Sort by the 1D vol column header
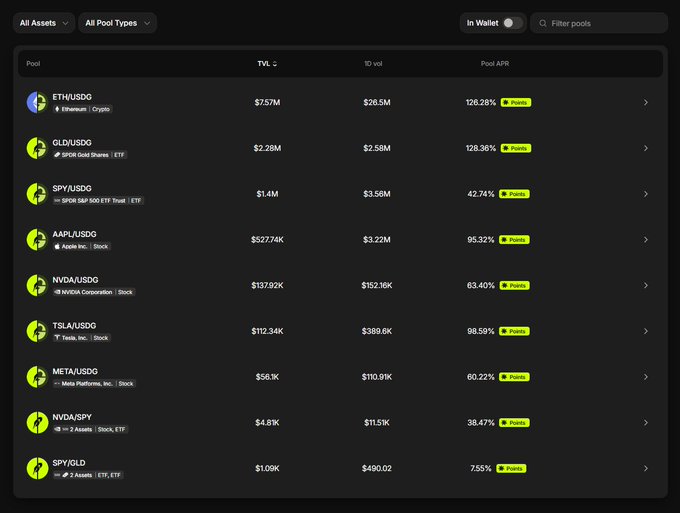 pyautogui.click(x=373, y=64)
